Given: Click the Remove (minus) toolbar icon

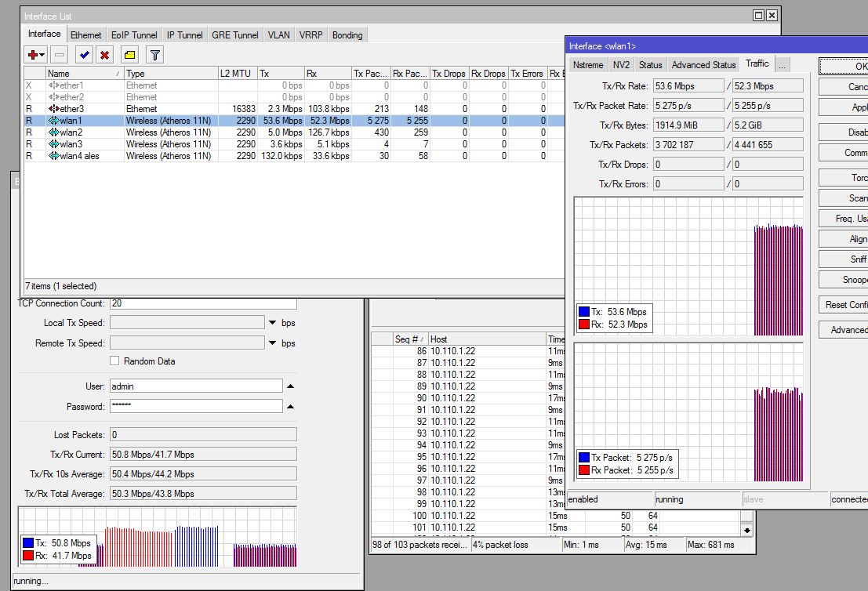Looking at the screenshot, I should point(60,55).
